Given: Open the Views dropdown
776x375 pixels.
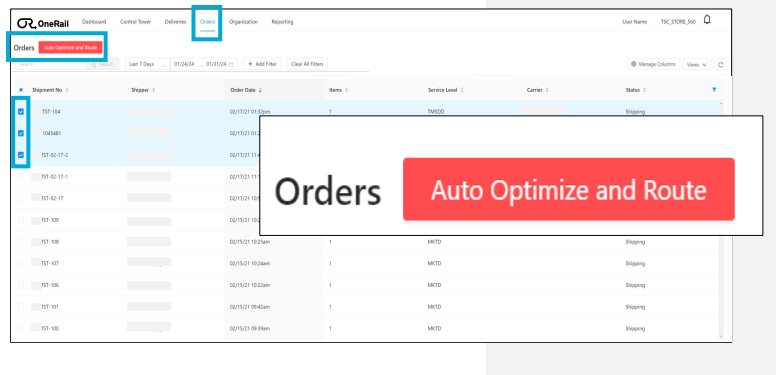Looking at the screenshot, I should [x=696, y=64].
